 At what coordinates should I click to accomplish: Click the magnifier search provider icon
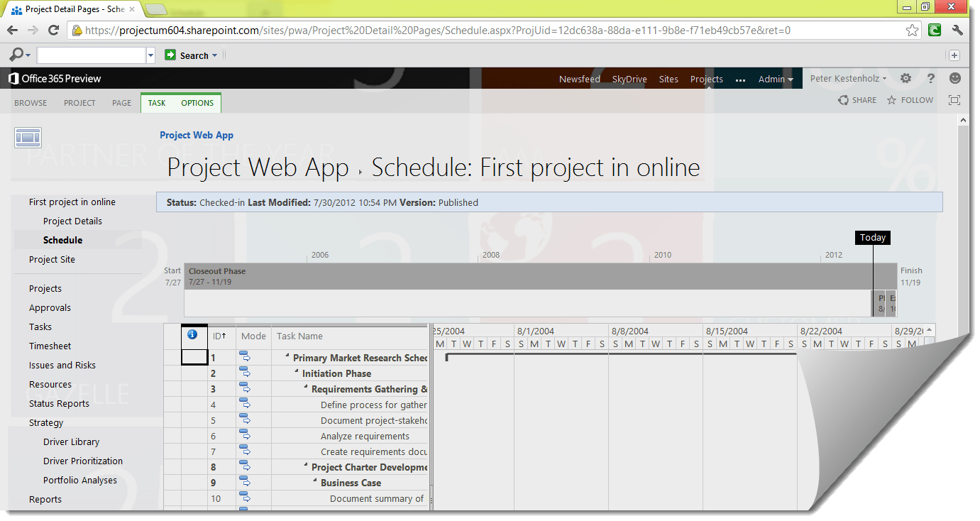pos(16,55)
